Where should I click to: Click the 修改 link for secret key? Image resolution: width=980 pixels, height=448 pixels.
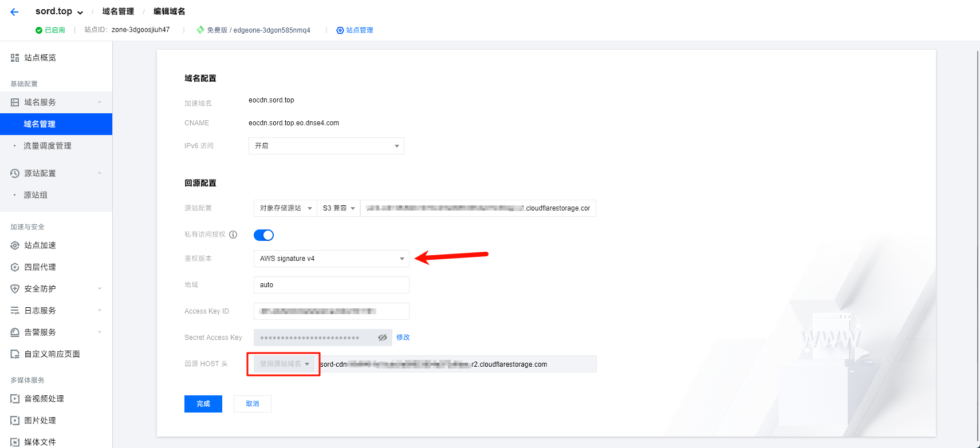(403, 338)
